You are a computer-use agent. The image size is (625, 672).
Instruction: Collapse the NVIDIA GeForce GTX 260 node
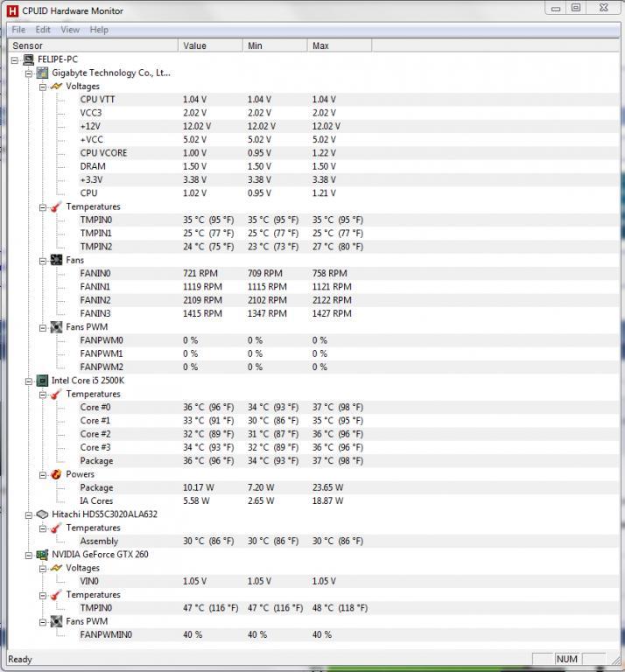[x=29, y=556]
